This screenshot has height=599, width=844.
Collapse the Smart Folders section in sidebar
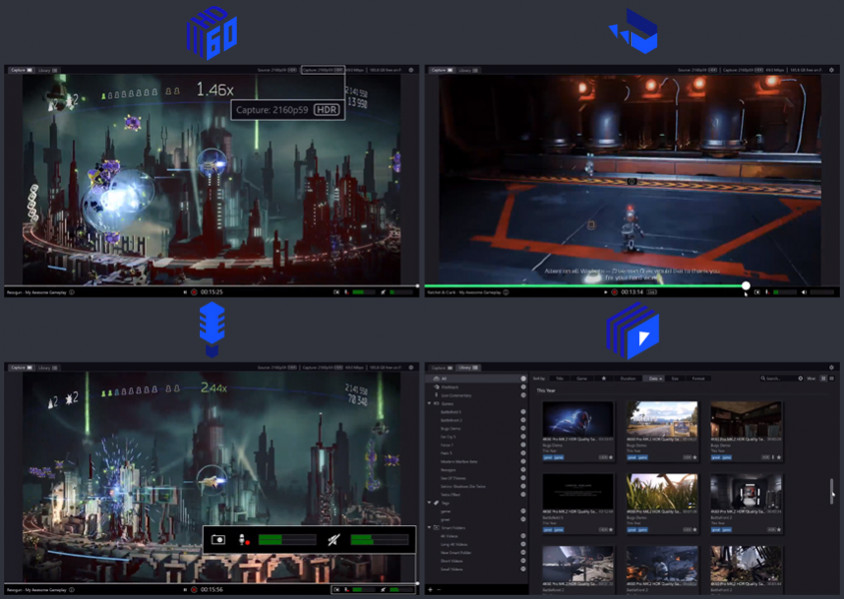pos(430,527)
